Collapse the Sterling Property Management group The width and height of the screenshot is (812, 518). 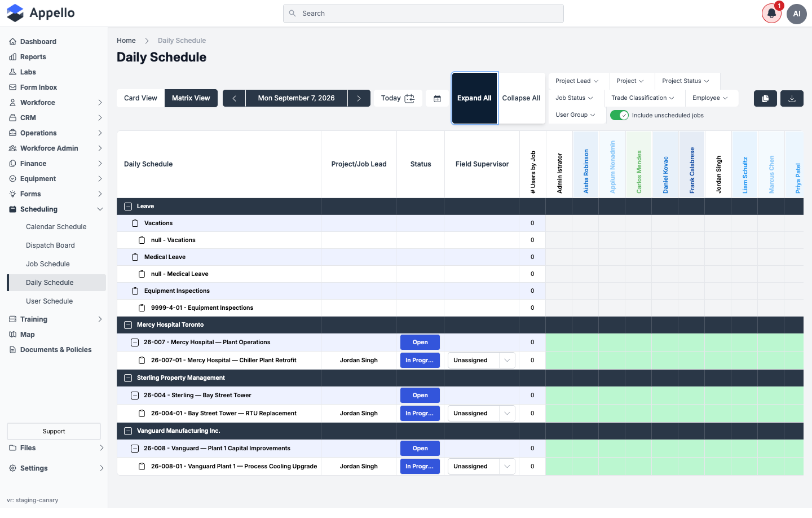tap(128, 378)
